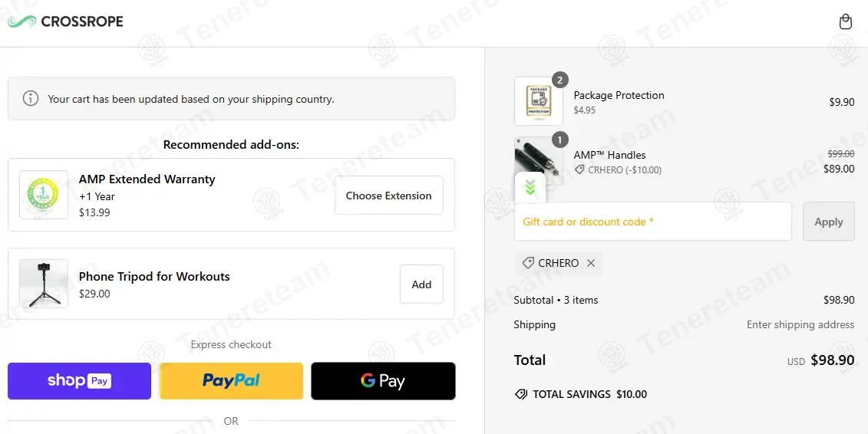Screen dimensions: 868x434
Task: Click the Package Protection thumbnail
Action: 539,101
